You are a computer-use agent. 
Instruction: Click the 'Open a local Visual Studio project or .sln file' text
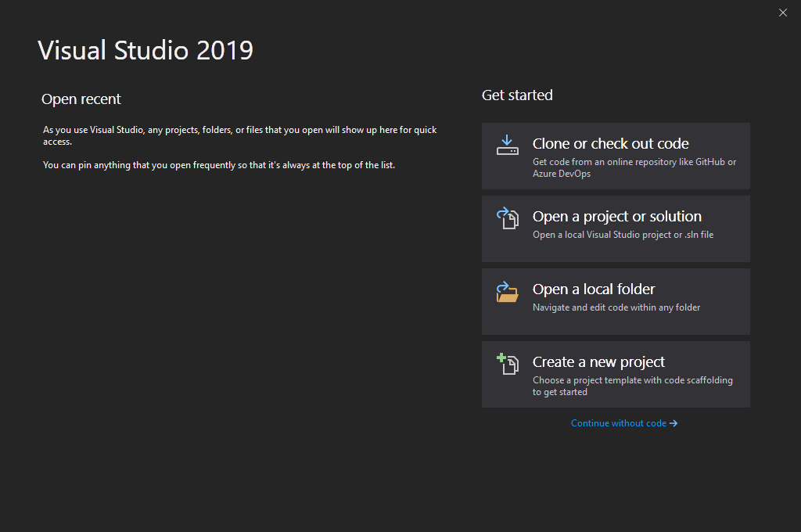[x=623, y=235]
